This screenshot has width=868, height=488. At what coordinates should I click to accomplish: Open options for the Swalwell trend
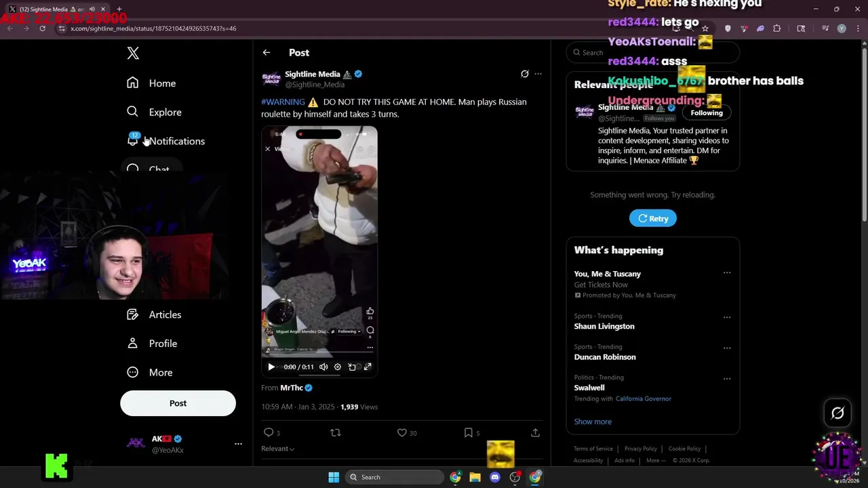tap(727, 378)
